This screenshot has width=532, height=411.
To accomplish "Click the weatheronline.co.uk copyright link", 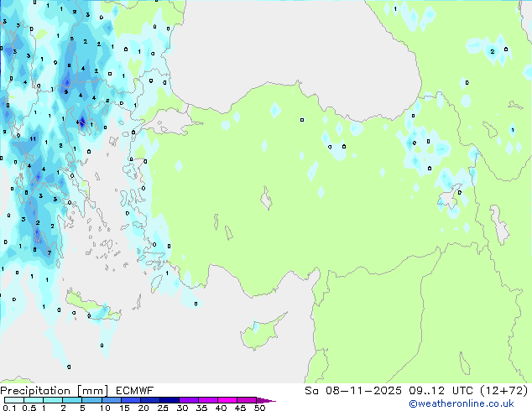I will pos(462,403).
